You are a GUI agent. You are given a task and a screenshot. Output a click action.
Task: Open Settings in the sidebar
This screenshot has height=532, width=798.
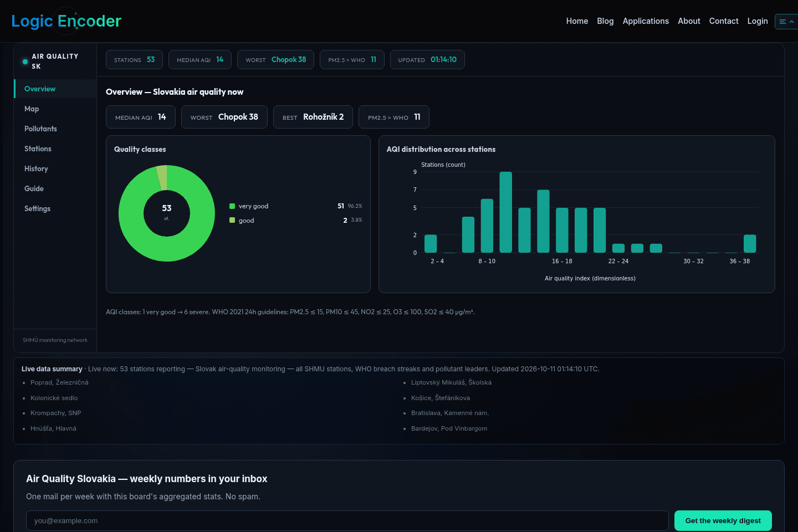coord(55,208)
